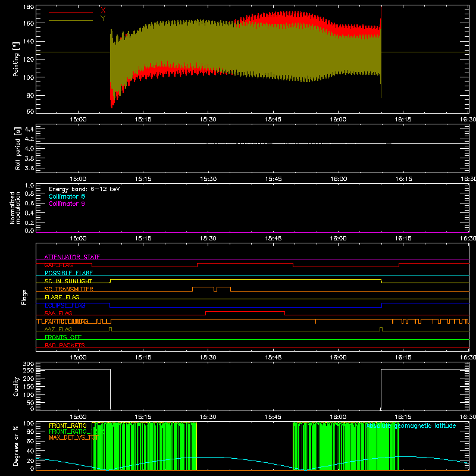Click the Energy band: 6-12 keV text

(84, 189)
